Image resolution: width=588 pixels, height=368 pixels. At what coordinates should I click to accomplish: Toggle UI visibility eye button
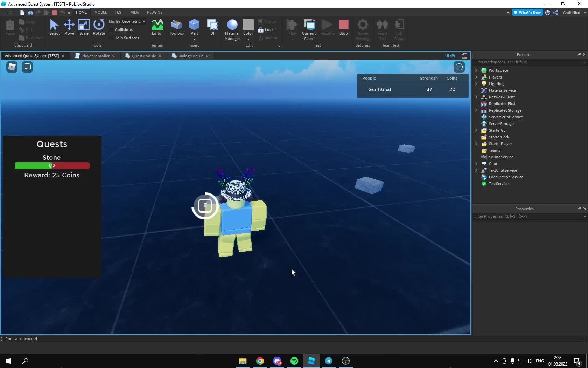pos(450,56)
